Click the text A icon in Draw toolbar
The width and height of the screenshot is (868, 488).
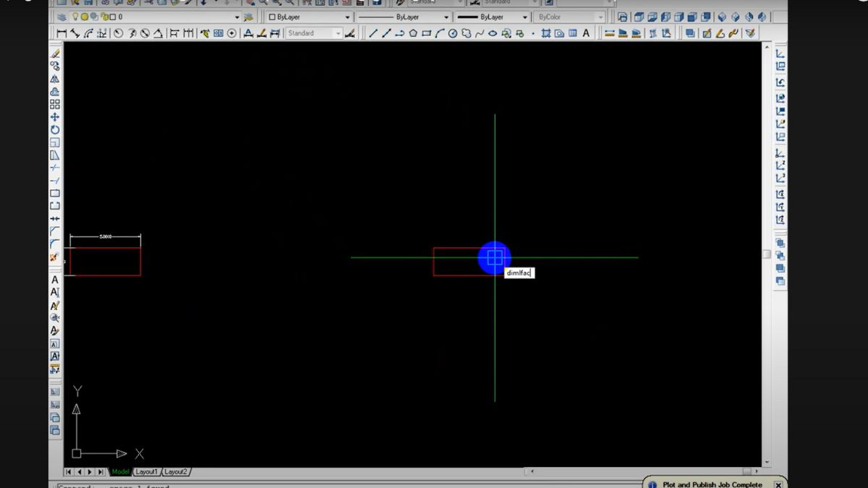click(x=586, y=33)
